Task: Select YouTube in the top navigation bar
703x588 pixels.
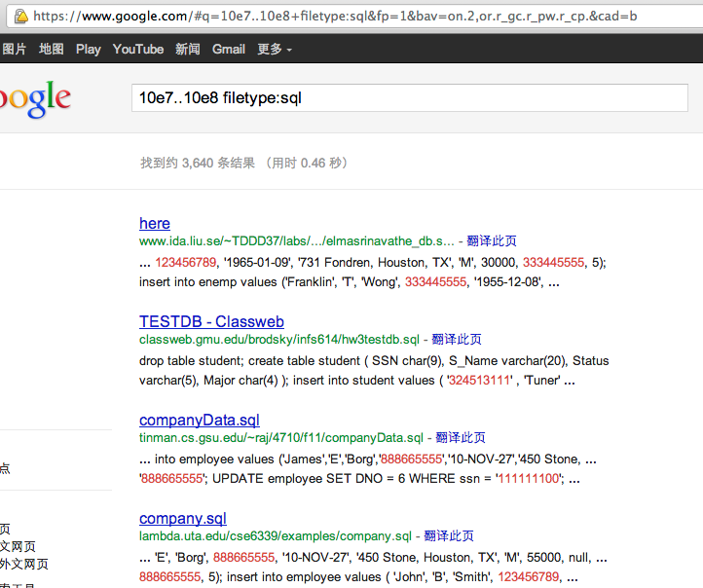Action: click(x=138, y=49)
